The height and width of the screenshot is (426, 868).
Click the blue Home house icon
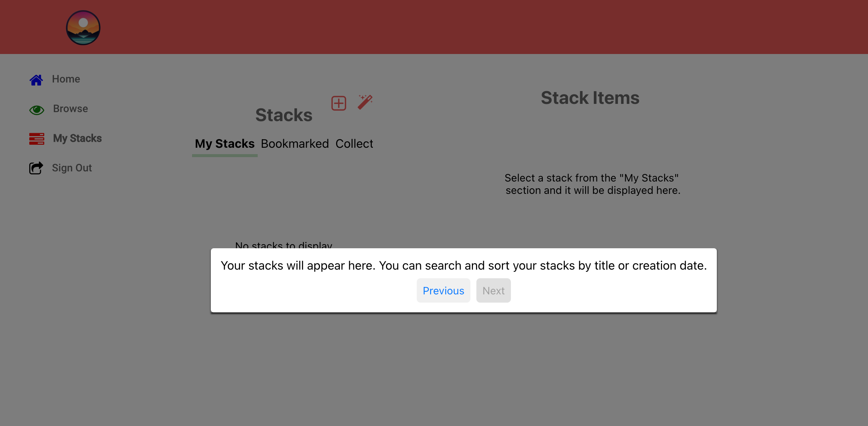coord(36,79)
